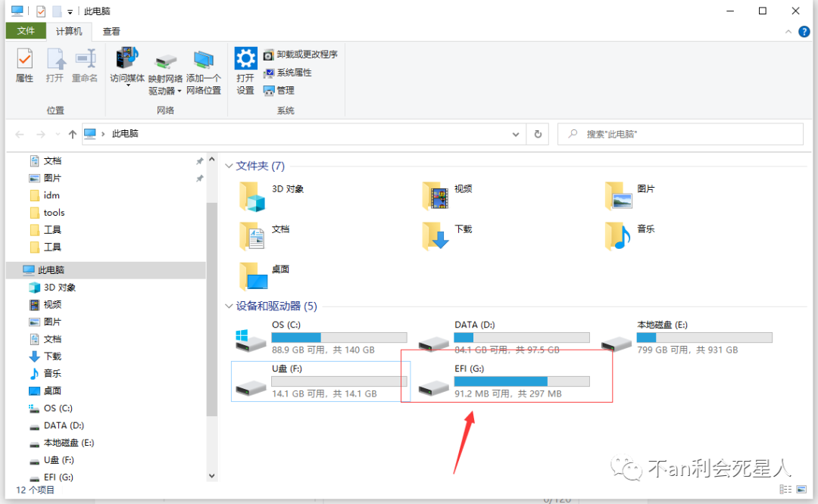Click System properties in ribbon

point(288,73)
